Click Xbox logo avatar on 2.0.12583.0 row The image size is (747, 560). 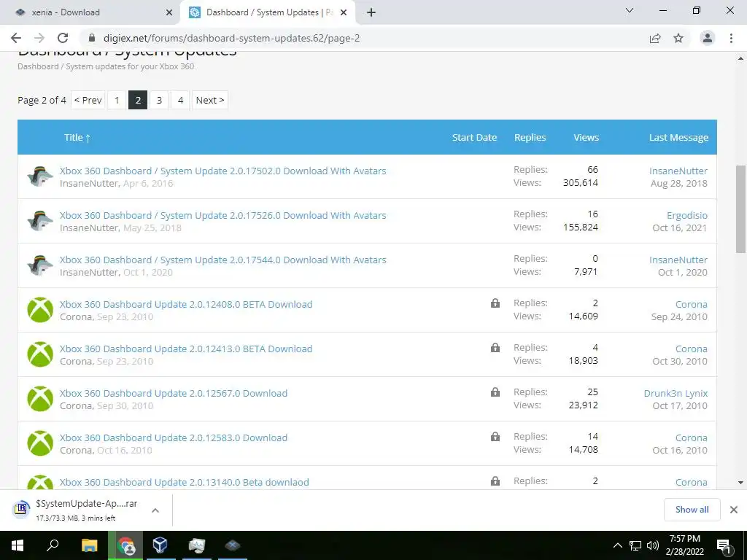pyautogui.click(x=40, y=443)
